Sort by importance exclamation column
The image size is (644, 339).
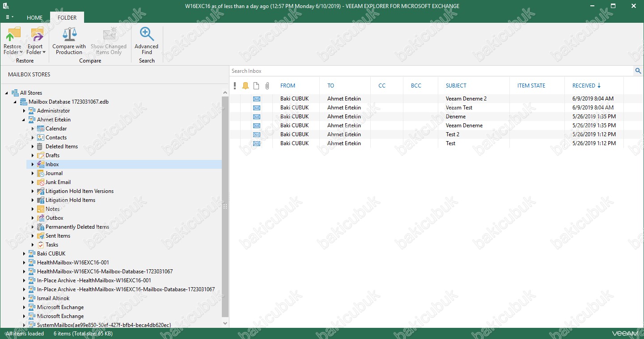235,86
